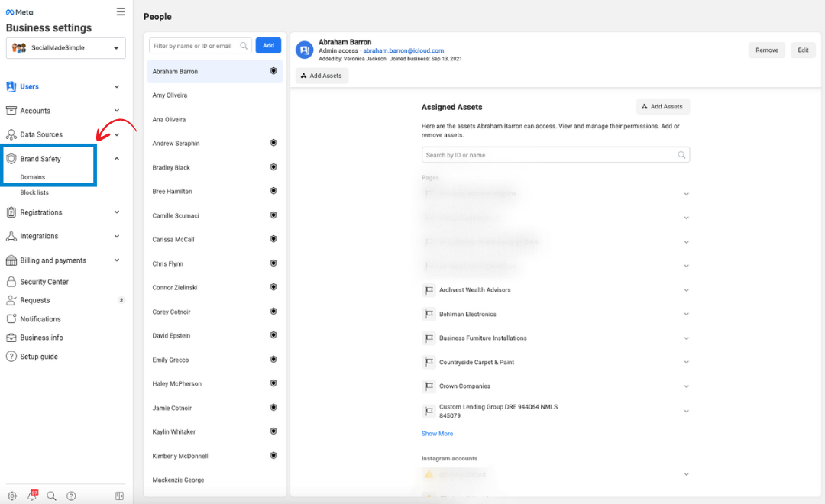This screenshot has height=504, width=825.
Task: Click the Data Sources icon
Action: click(x=11, y=134)
